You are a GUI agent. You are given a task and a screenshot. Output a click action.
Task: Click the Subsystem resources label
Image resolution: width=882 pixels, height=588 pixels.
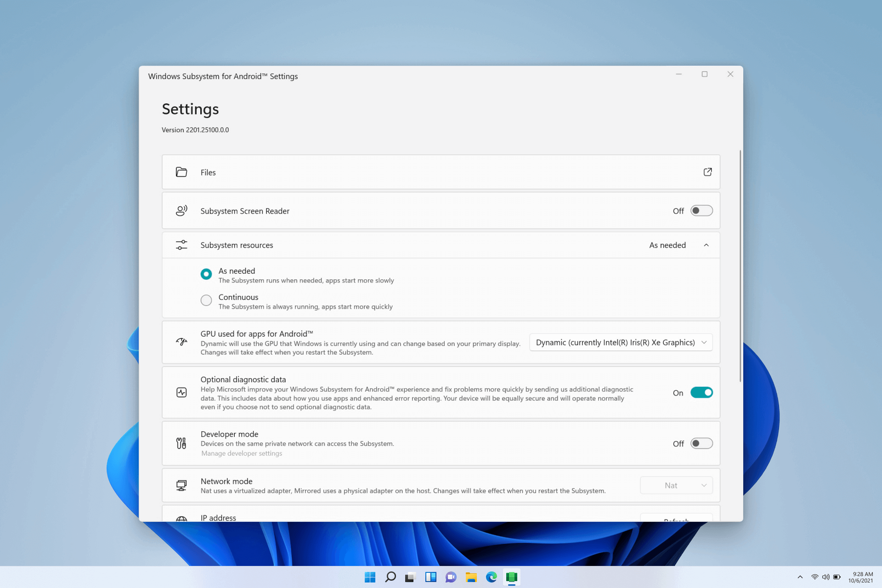[237, 245]
